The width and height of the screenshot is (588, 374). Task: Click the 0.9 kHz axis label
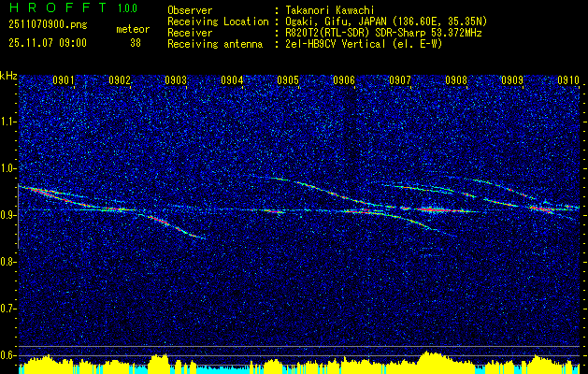[8, 215]
